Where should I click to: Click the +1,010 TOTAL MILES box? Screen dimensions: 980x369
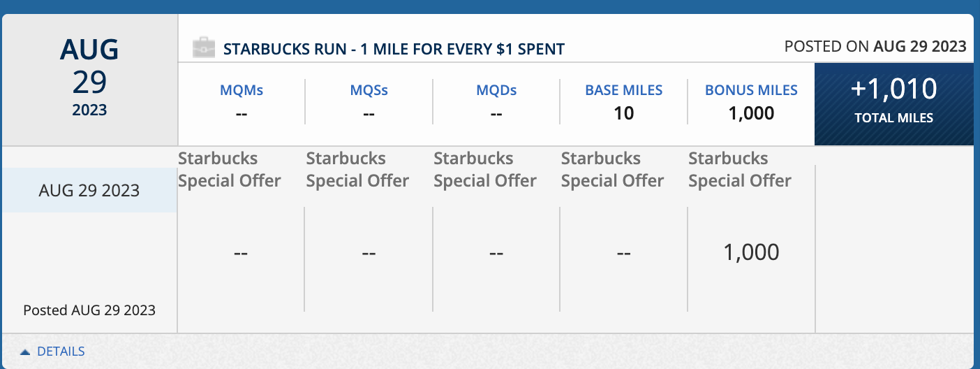[893, 104]
